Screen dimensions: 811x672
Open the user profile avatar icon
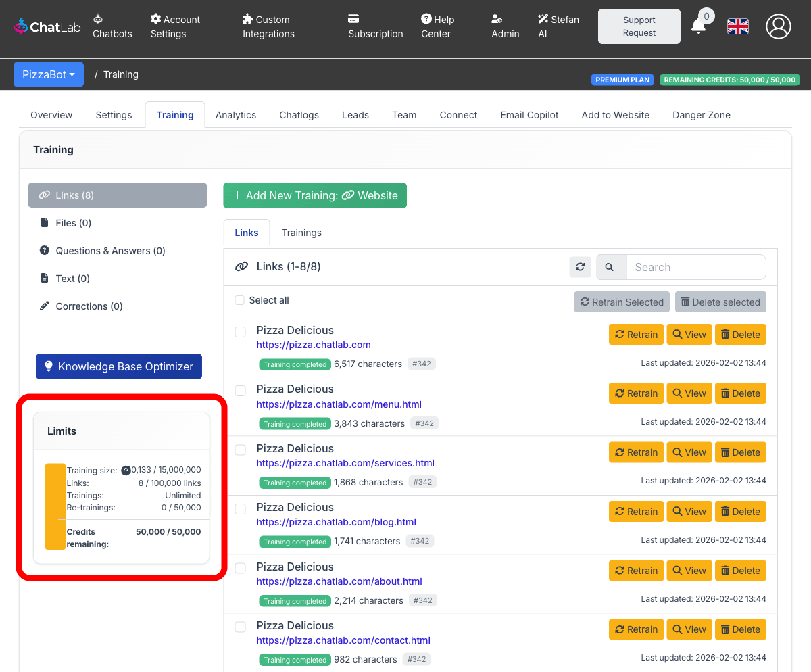(779, 26)
